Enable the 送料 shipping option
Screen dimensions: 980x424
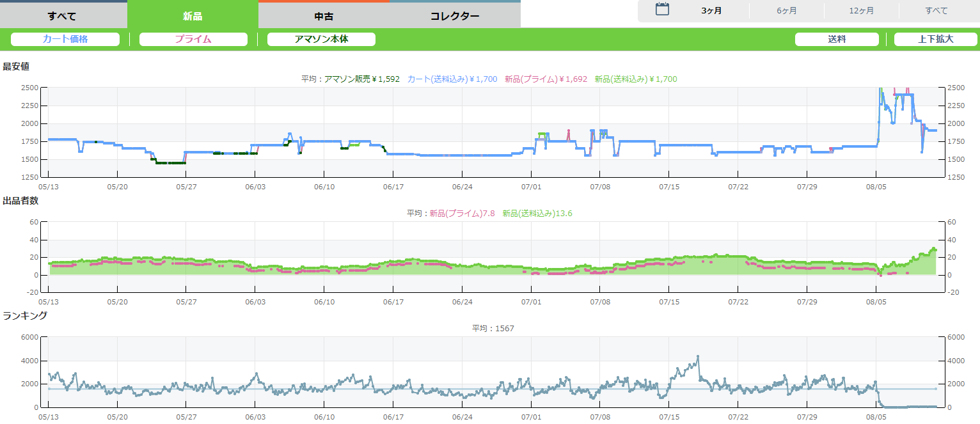[837, 39]
